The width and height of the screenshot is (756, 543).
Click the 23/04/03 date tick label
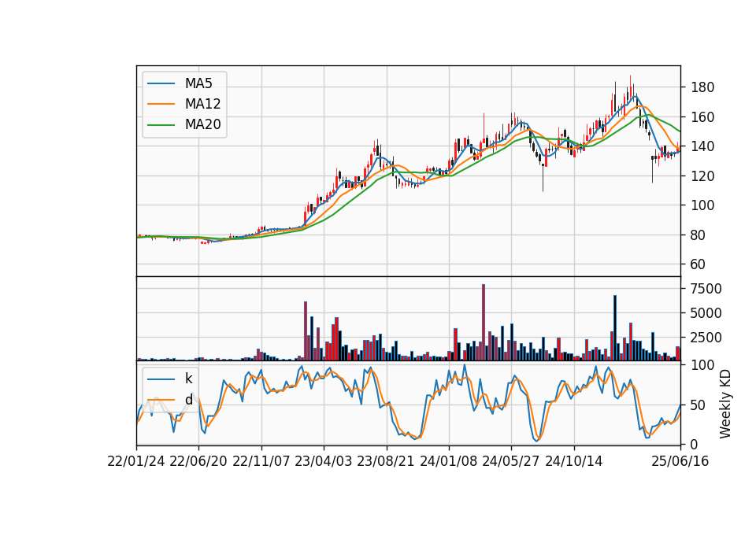323,462
